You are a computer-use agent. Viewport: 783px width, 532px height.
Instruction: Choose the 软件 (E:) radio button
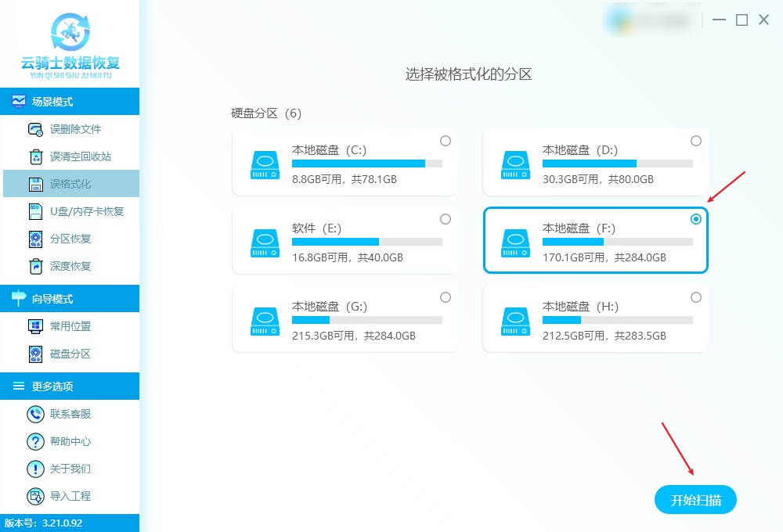[446, 219]
